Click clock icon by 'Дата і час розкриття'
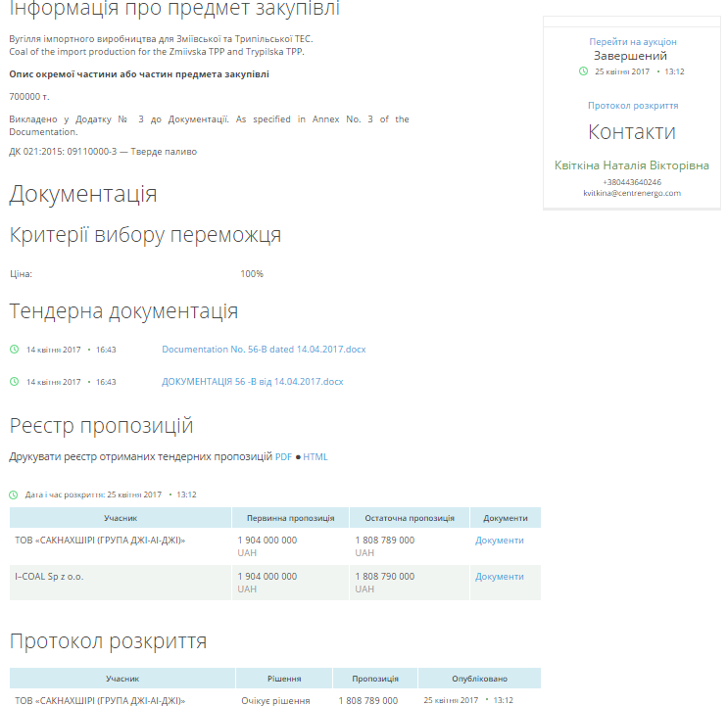The width and height of the screenshot is (728, 706). click(x=14, y=494)
